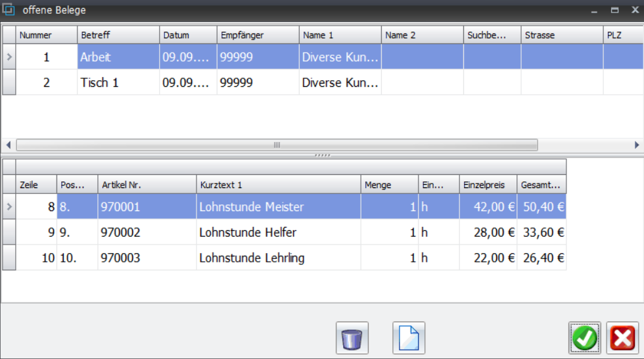Image resolution: width=644 pixels, height=359 pixels.
Task: Maximize the offene Belege window
Action: (615, 11)
